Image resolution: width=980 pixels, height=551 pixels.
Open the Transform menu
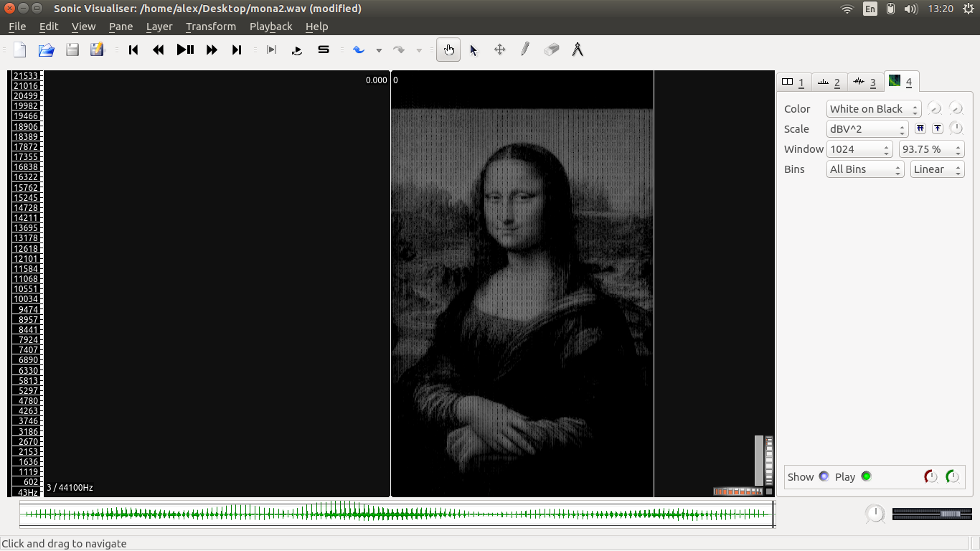pyautogui.click(x=210, y=27)
